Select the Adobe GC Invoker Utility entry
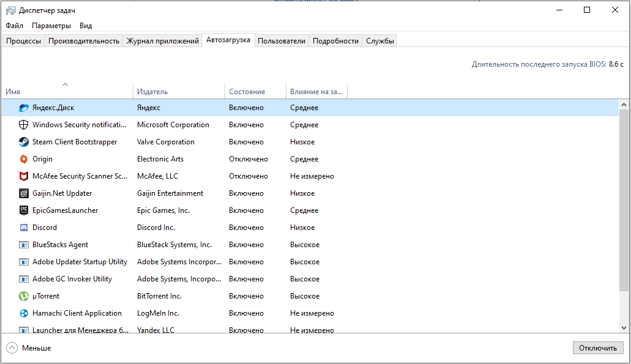631x364 pixels. [x=72, y=279]
